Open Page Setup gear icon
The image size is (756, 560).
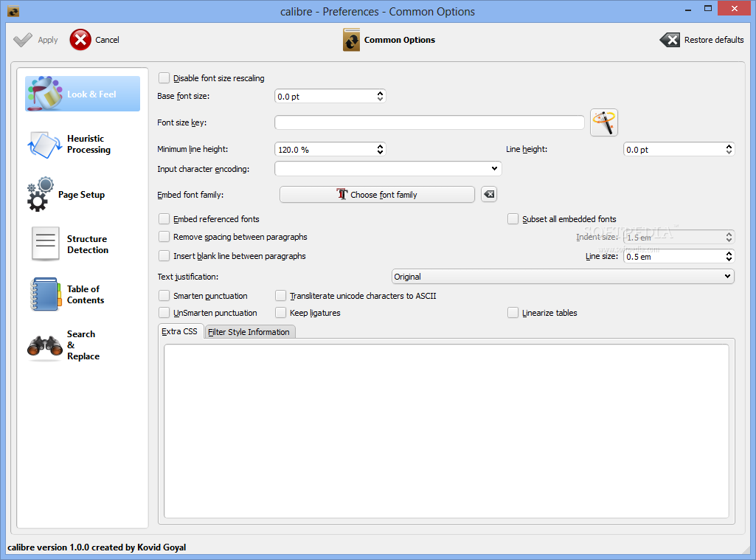pos(40,194)
